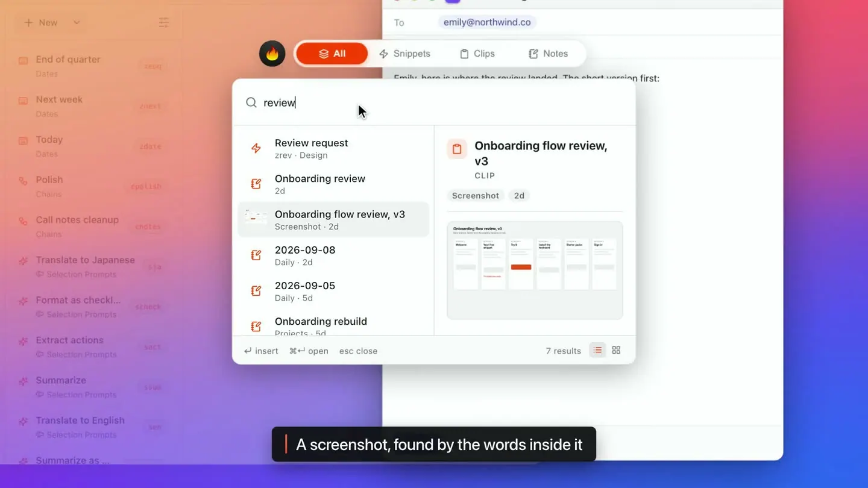Select Today snippet in sidebar
This screenshot has height=488, width=868.
click(92, 146)
